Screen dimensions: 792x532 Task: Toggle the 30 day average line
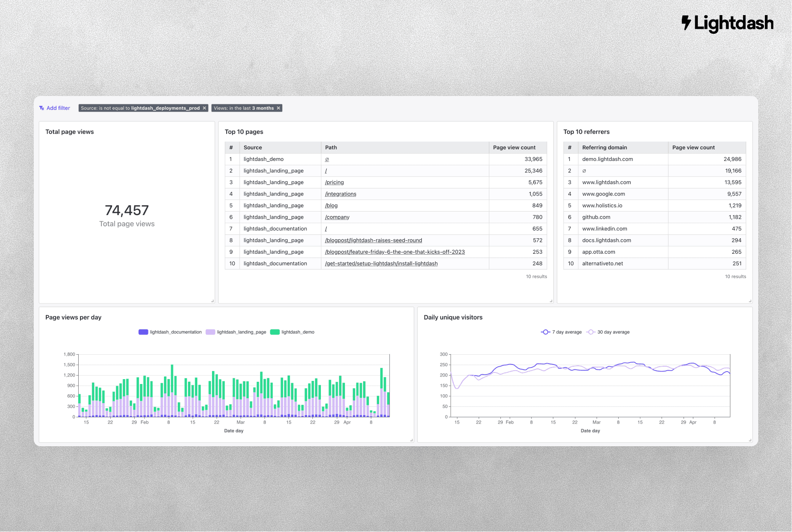608,332
